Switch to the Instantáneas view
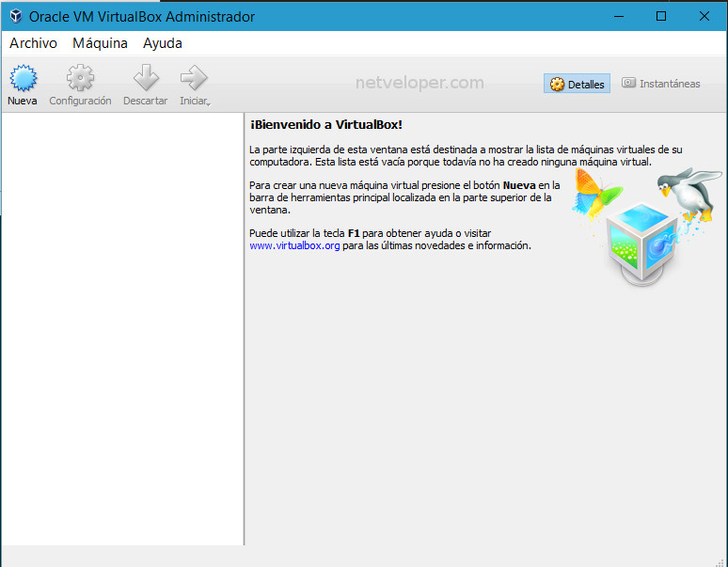The width and height of the screenshot is (728, 567). 660,84
